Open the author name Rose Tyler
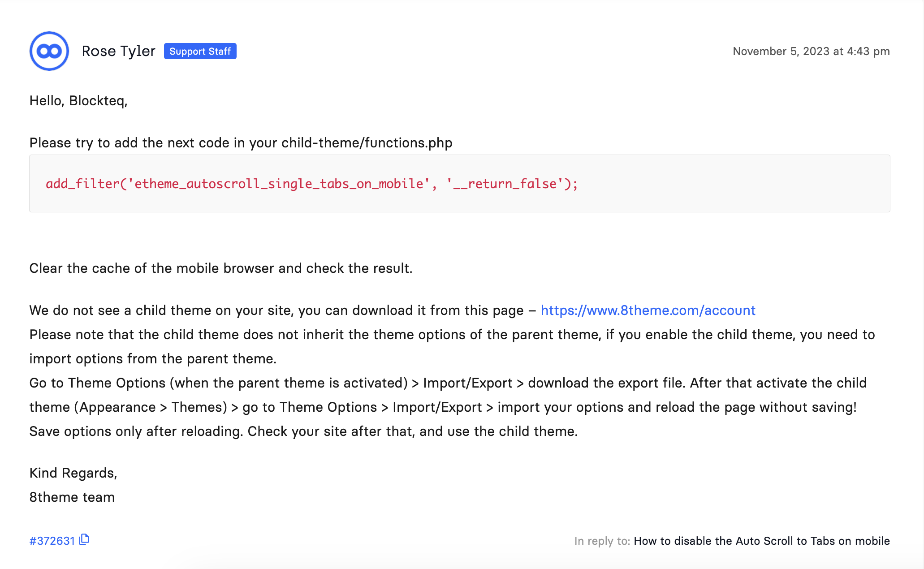Image resolution: width=924 pixels, height=569 pixels. click(118, 51)
